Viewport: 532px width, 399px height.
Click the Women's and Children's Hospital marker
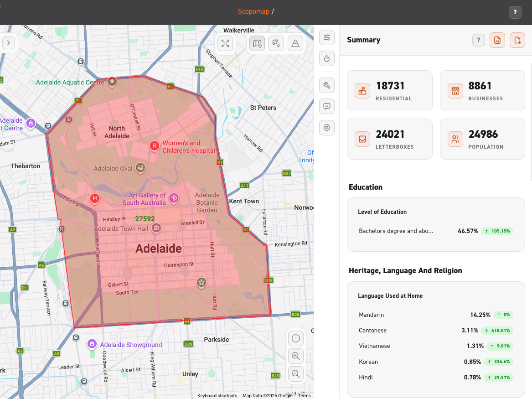pos(155,146)
